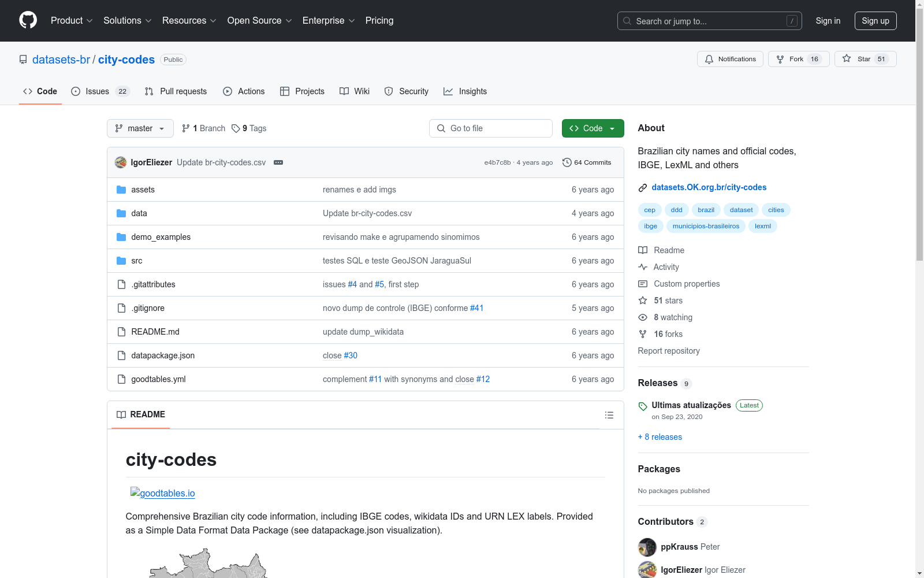Image resolution: width=924 pixels, height=578 pixels.
Task: Click the tag icon beside 9 Tags
Action: tap(236, 128)
